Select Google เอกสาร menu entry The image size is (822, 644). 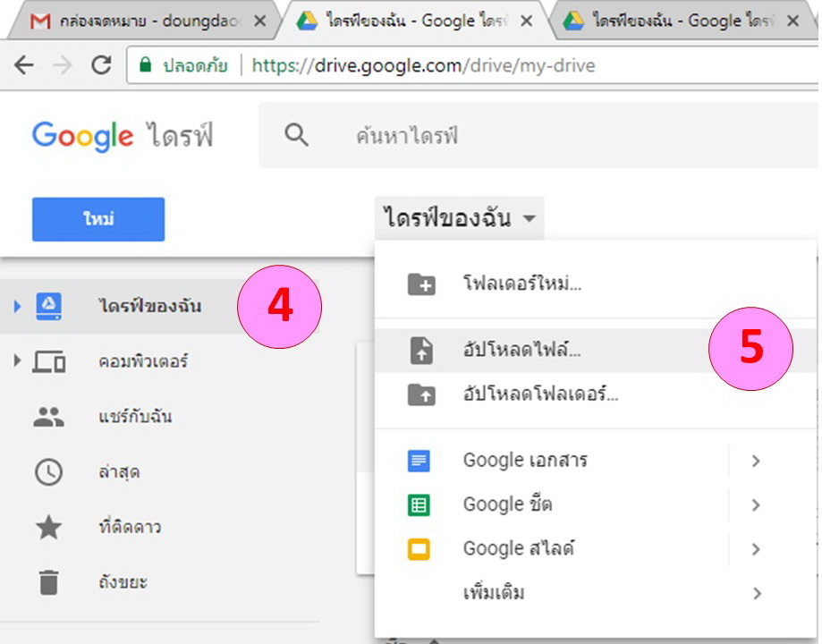(596, 461)
